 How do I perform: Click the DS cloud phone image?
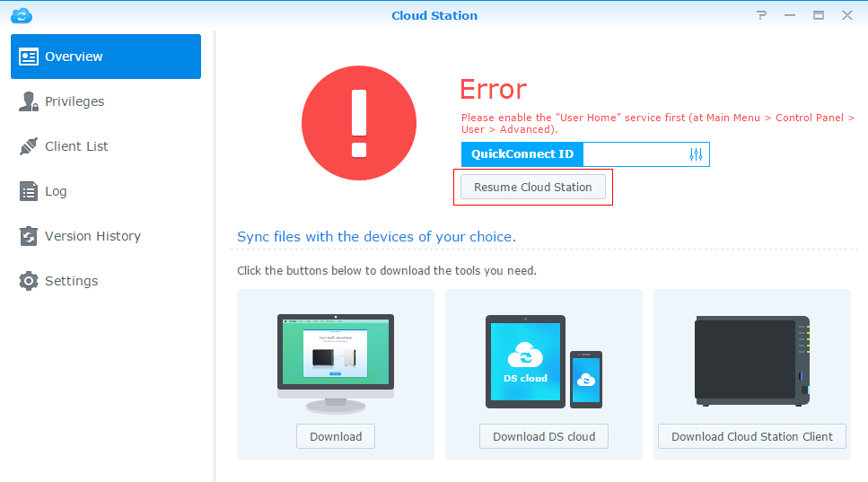(x=586, y=380)
